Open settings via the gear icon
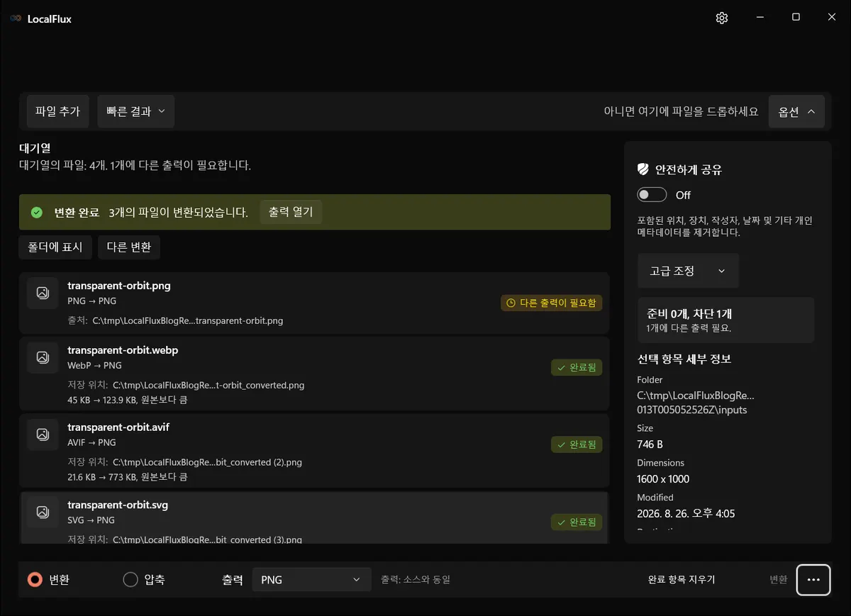The height and width of the screenshot is (616, 851). click(722, 18)
